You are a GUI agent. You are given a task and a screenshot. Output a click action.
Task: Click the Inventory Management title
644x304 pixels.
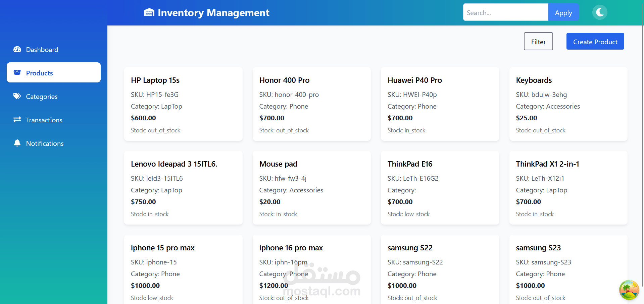(213, 13)
